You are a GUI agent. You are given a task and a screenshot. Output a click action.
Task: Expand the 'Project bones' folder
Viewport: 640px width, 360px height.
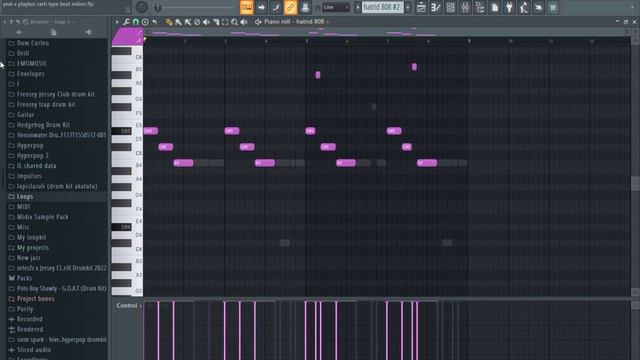[x=36, y=298]
